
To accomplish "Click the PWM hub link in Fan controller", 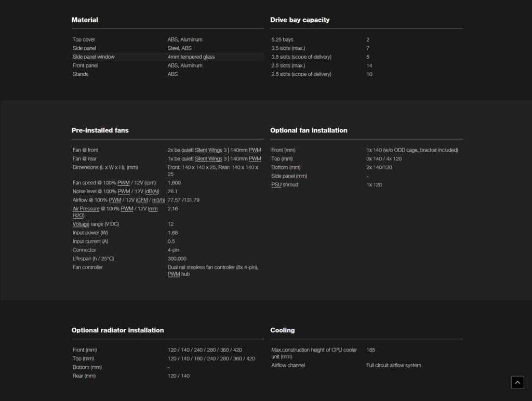I will click(x=174, y=274).
